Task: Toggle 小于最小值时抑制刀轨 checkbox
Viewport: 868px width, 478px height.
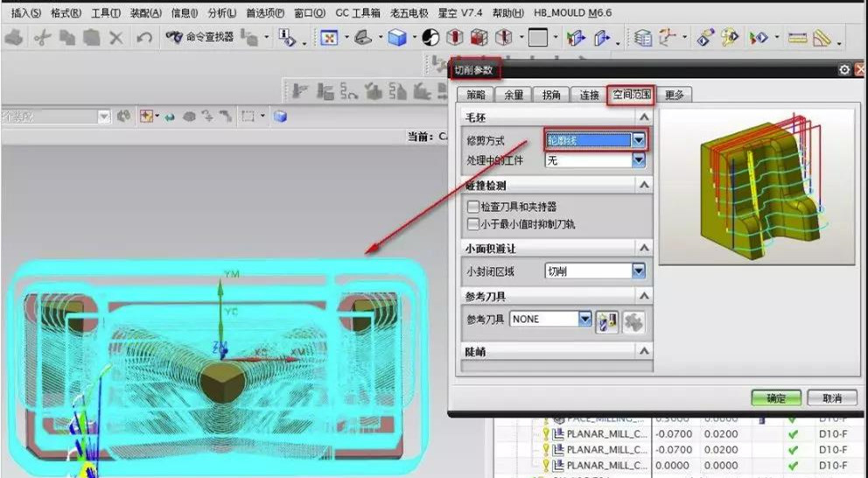Action: click(x=473, y=224)
